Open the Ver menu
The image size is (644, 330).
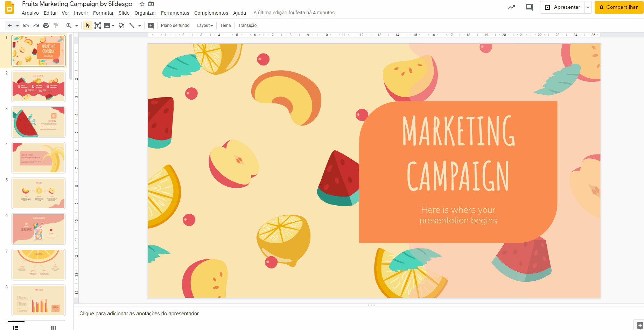65,13
